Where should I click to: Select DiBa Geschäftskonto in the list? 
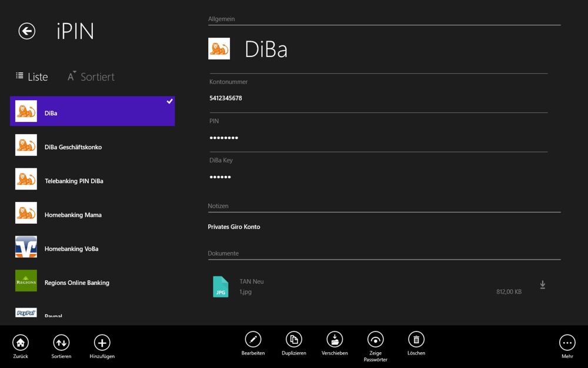(x=73, y=147)
